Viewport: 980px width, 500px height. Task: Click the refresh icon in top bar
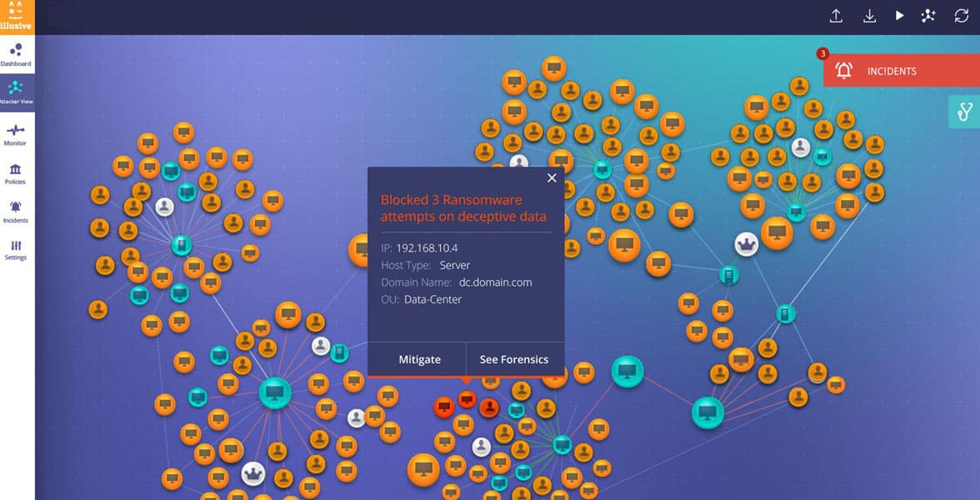pyautogui.click(x=962, y=17)
